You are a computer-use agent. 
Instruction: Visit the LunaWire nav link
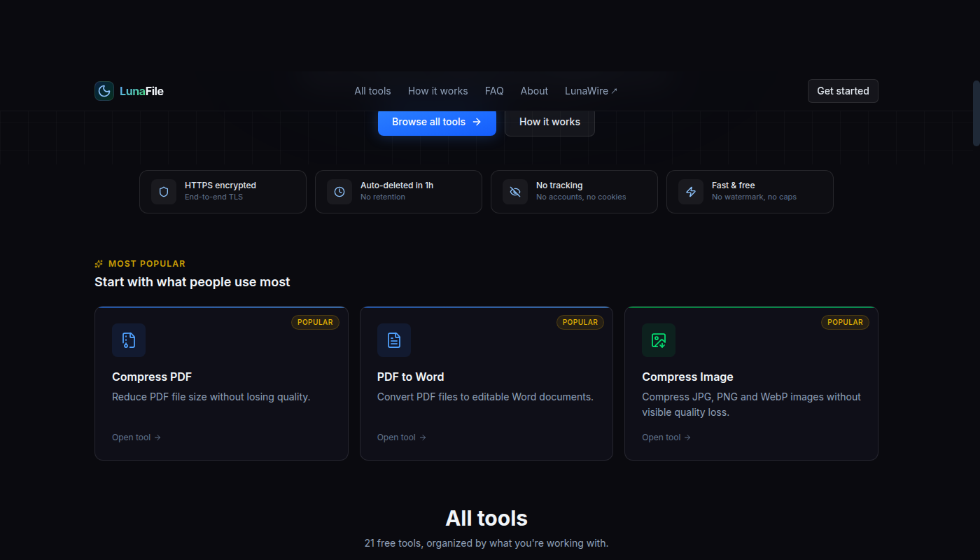(591, 91)
